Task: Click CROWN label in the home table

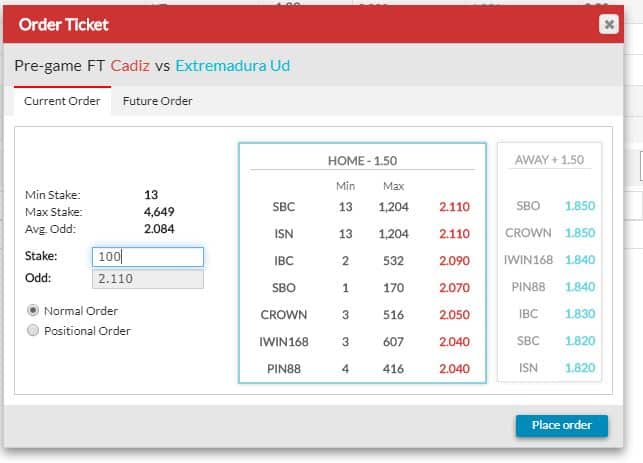Action: click(x=284, y=315)
